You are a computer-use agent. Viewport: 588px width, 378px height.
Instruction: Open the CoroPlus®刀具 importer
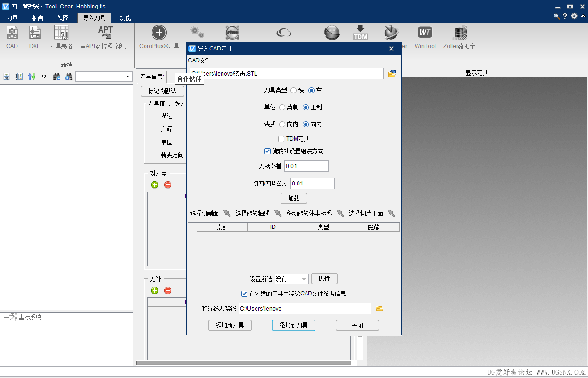[159, 37]
